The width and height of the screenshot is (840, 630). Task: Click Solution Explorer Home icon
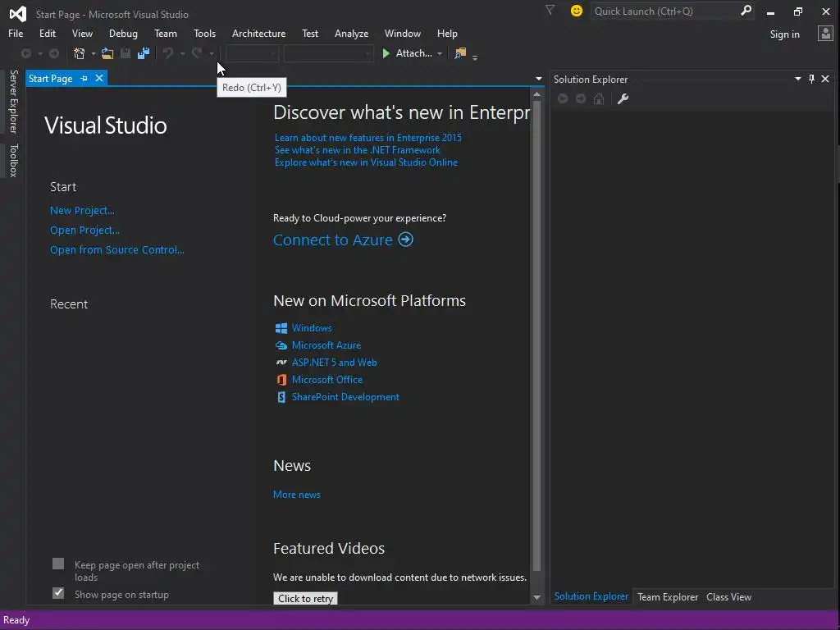pos(599,98)
